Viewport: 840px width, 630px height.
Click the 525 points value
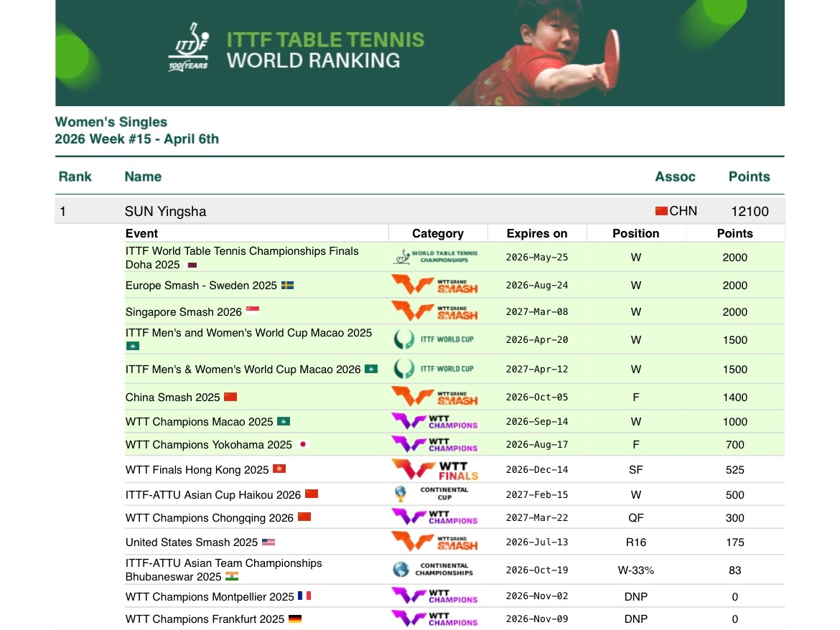click(735, 469)
